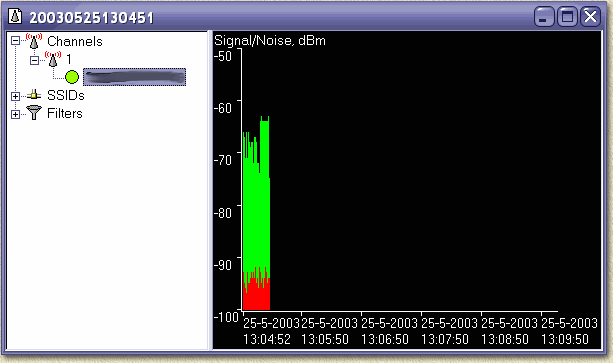Maximize the 20030525130451 window
Screen dimensions: 613x363
coord(567,17)
